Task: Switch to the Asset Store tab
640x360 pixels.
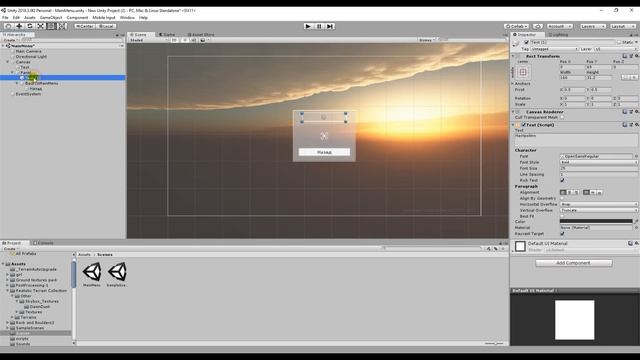Action: 201,35
